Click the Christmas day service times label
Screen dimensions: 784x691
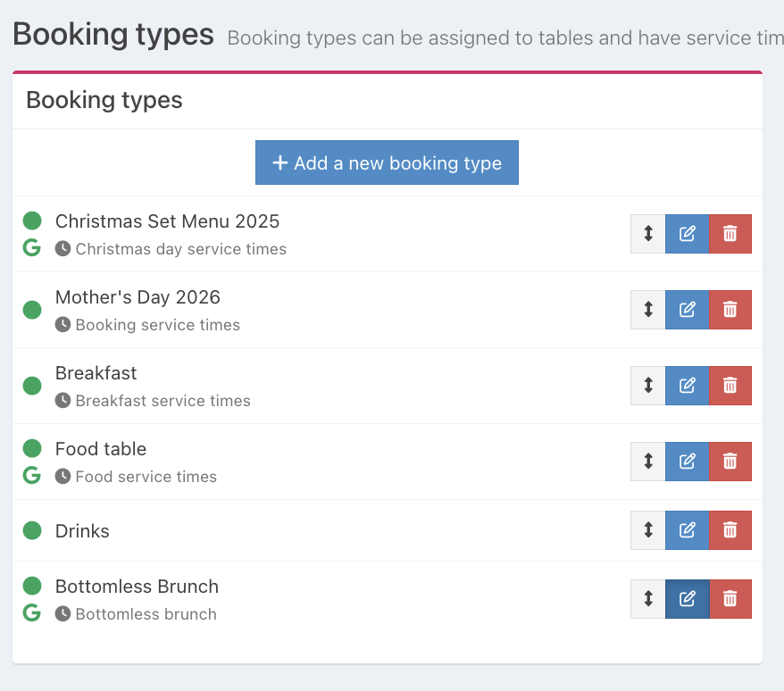pos(180,249)
